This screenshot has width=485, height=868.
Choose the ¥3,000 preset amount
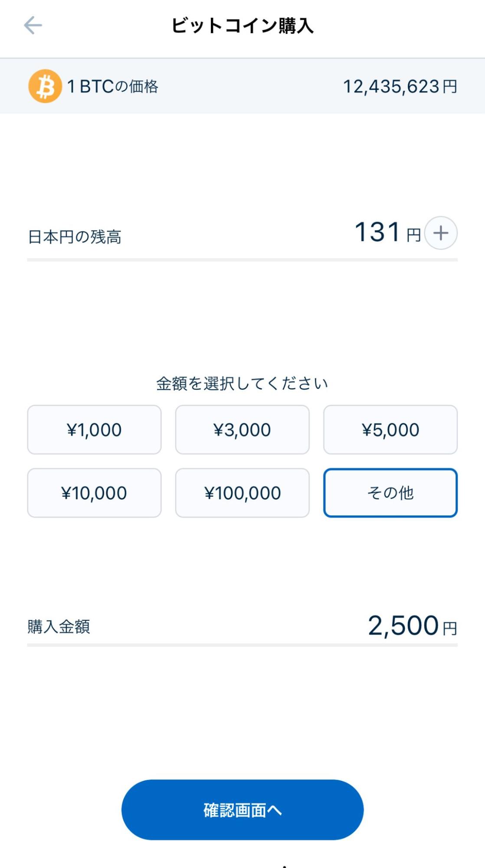[242, 430]
